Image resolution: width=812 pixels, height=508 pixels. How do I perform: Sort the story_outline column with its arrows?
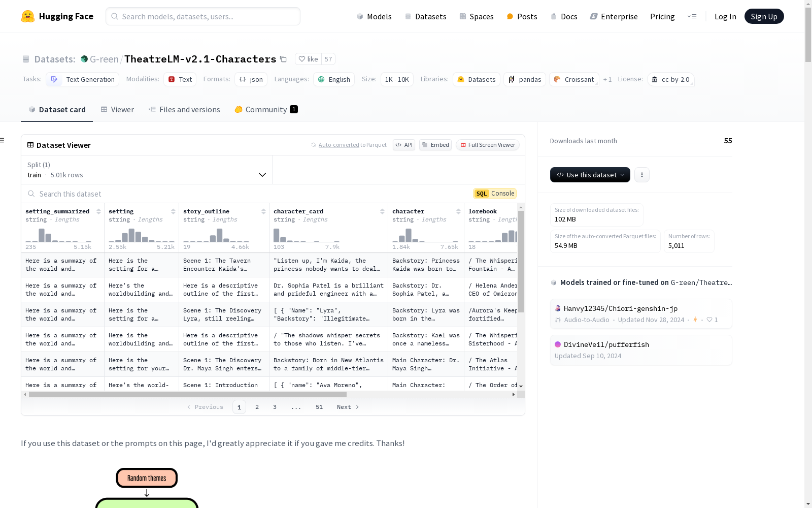pyautogui.click(x=263, y=211)
